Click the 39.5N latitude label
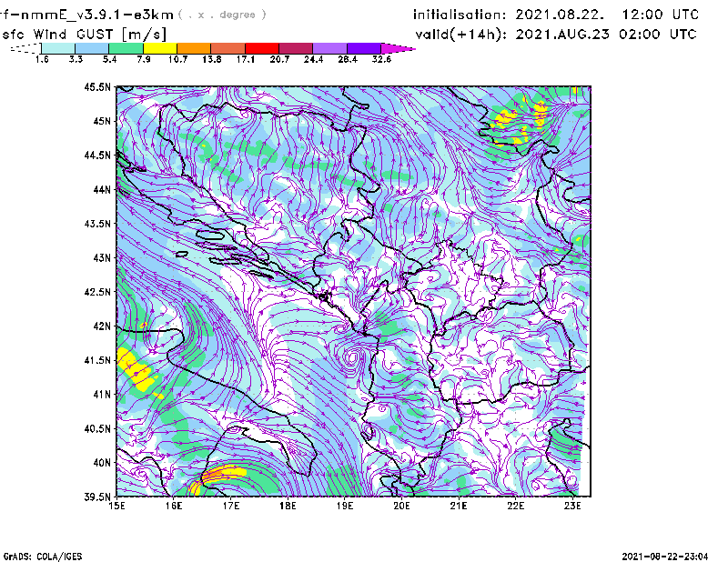Screen dimensions: 728x562 [x=97, y=497]
